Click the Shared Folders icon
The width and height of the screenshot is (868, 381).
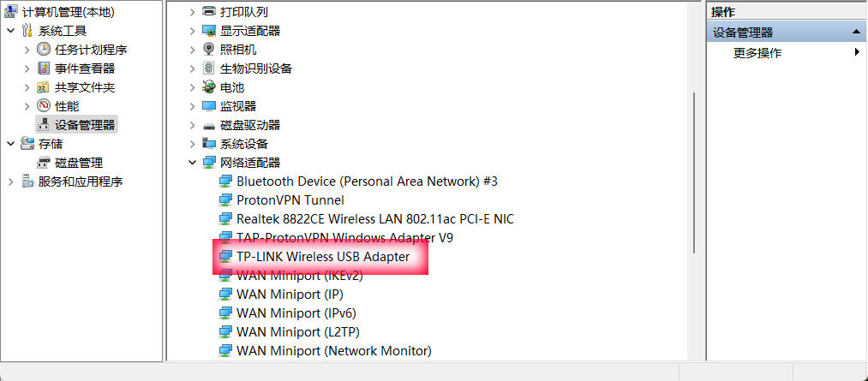pos(44,87)
